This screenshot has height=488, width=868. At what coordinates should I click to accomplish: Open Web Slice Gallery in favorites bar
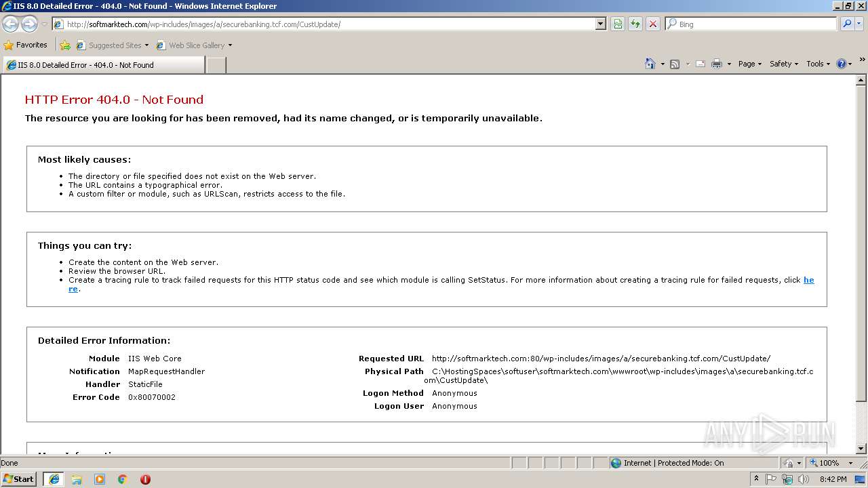[x=194, y=45]
